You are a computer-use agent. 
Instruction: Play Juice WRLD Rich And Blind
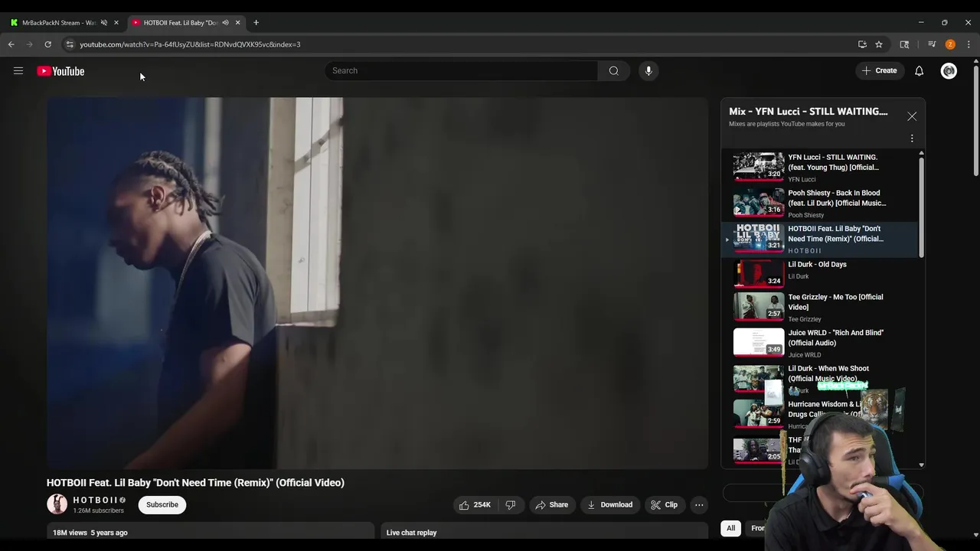[x=821, y=344]
